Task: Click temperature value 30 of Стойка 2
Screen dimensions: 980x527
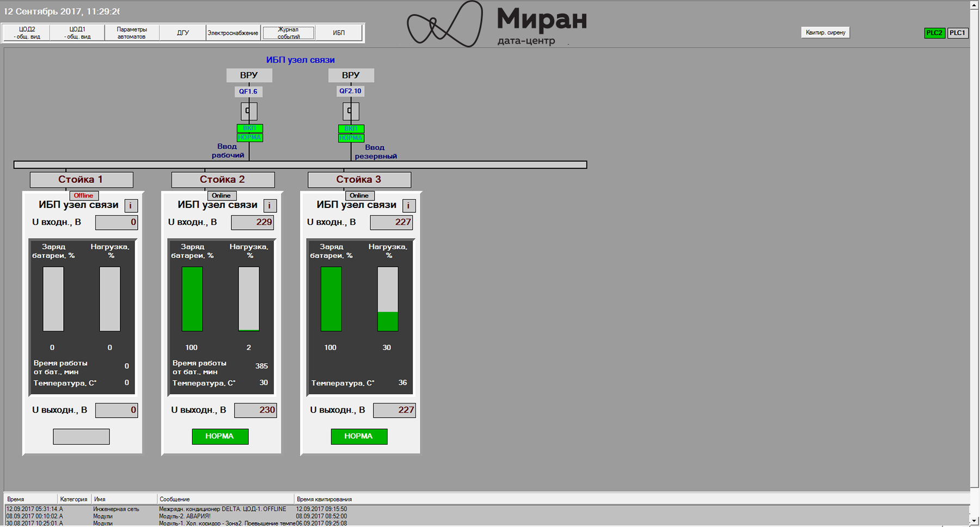Action: coord(264,383)
